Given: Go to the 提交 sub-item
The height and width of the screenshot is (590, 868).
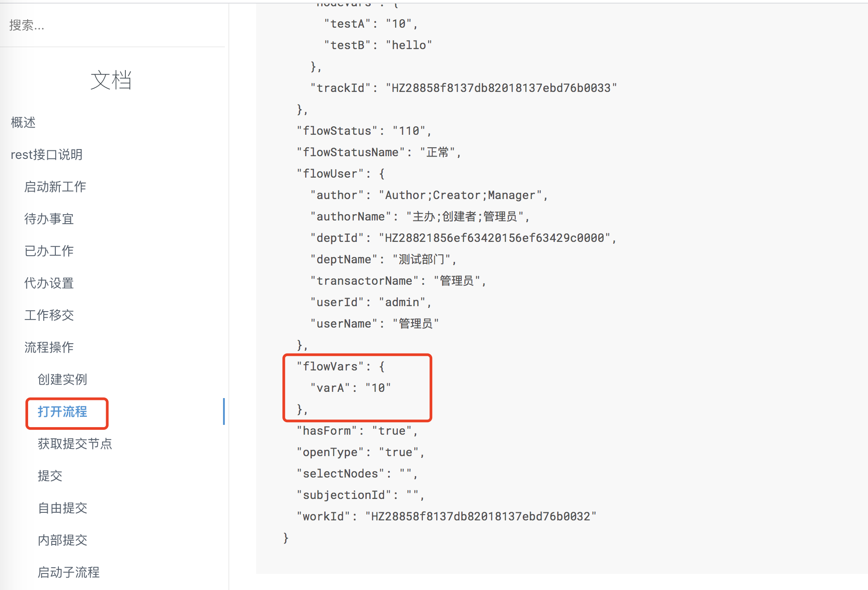Looking at the screenshot, I should (x=50, y=476).
